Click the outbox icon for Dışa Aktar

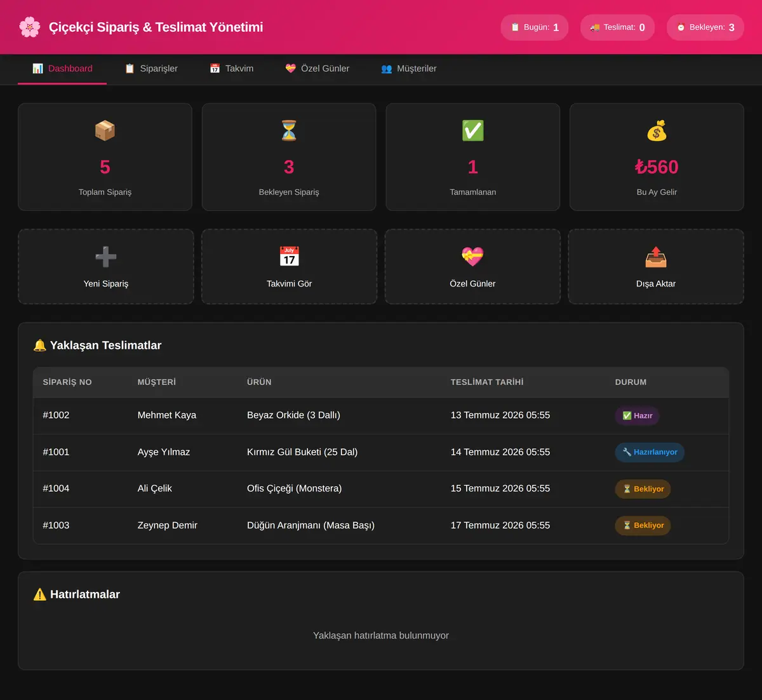(656, 257)
